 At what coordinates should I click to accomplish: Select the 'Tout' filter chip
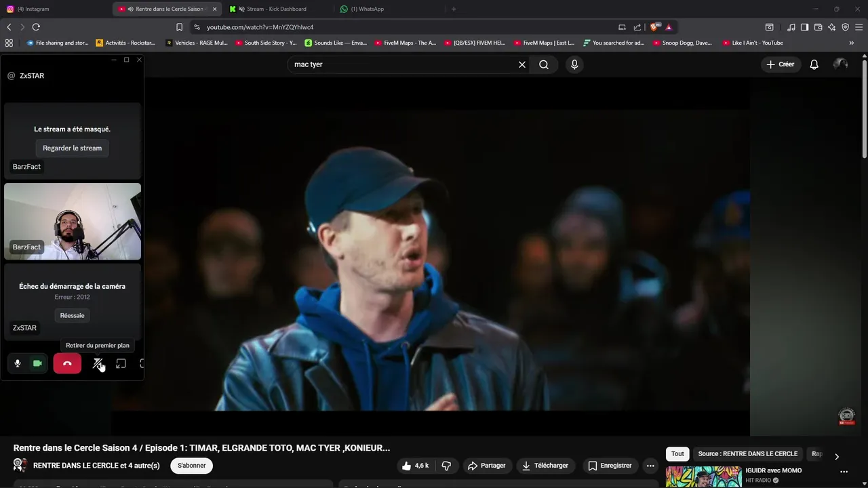(x=677, y=454)
